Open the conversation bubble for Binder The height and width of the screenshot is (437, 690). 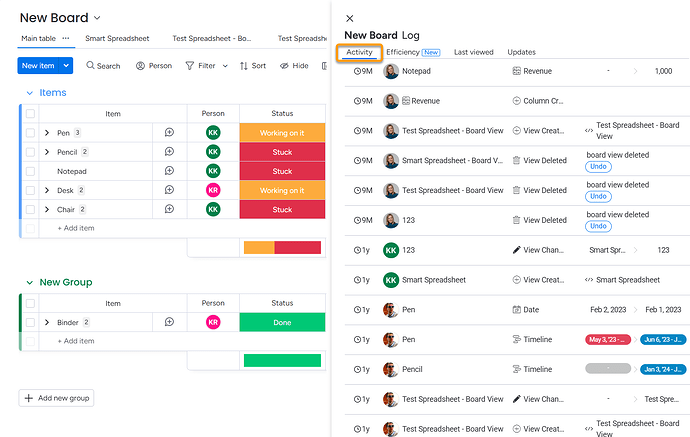(x=169, y=322)
